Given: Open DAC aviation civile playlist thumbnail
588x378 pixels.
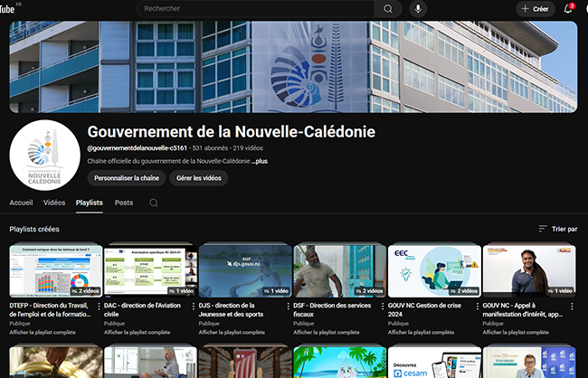Looking at the screenshot, I should point(150,271).
